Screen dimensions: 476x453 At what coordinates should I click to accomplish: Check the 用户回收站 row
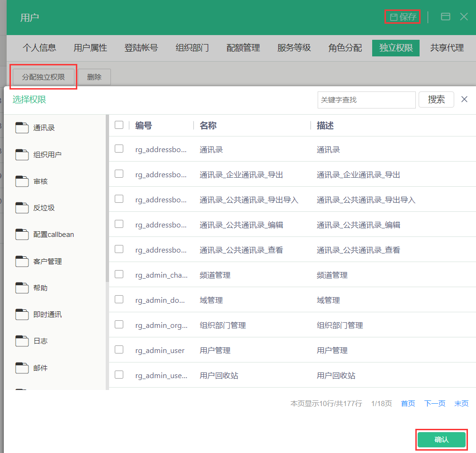[119, 375]
